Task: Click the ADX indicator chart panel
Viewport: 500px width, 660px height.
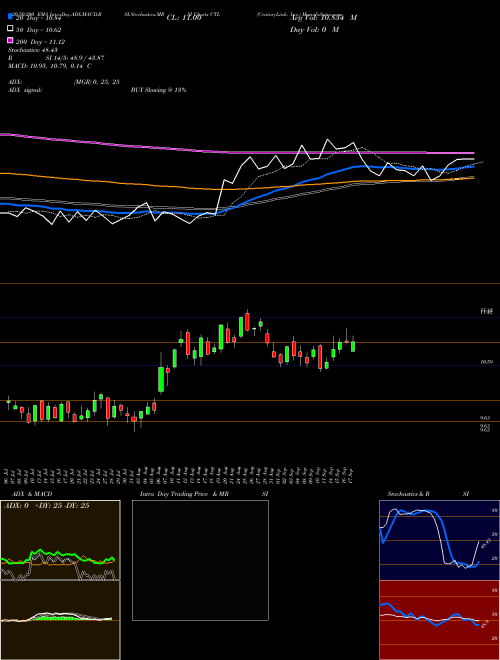Action: click(60, 540)
